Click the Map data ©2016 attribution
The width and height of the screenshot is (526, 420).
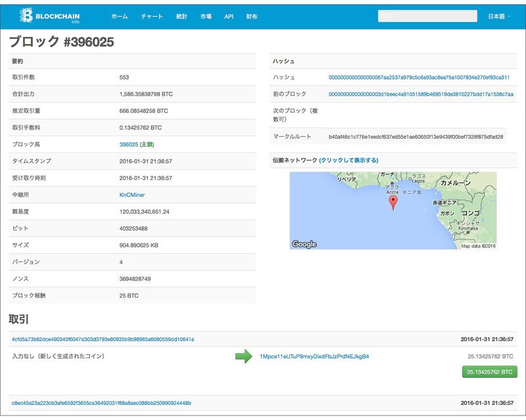pyautogui.click(x=479, y=246)
